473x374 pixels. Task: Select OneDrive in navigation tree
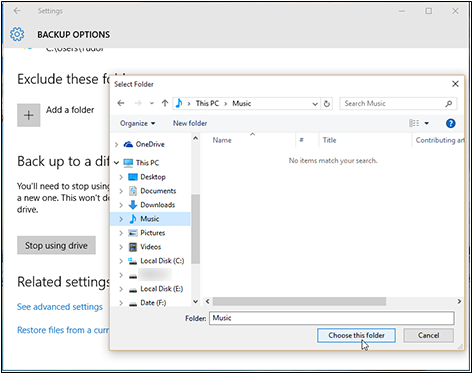coord(150,144)
